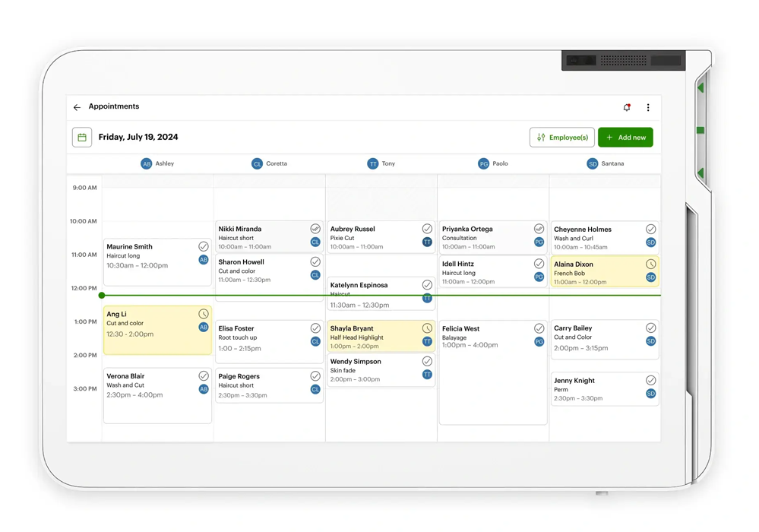Open Shayla Bryant's Half Head Highlight appointment
The height and width of the screenshot is (532, 759).
click(x=372, y=337)
